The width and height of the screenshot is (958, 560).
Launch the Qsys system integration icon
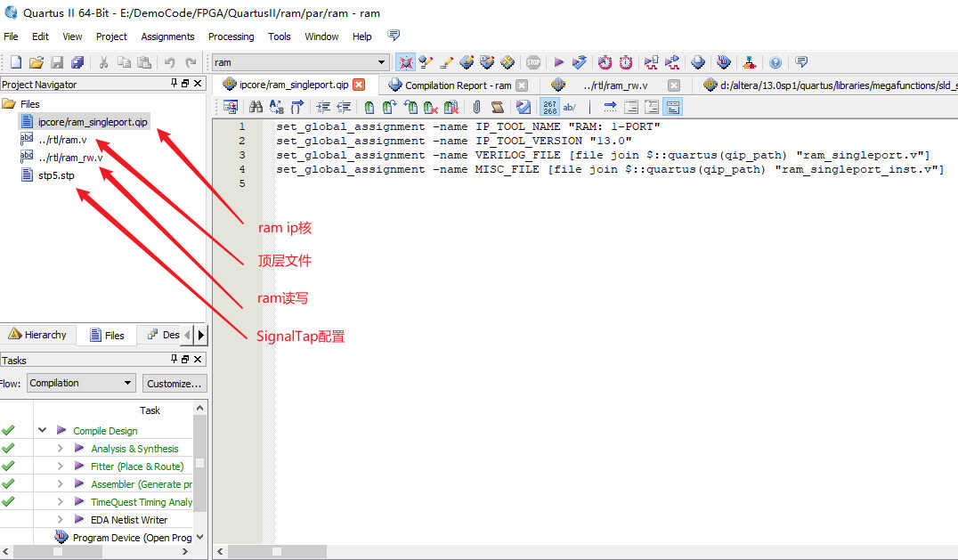750,62
